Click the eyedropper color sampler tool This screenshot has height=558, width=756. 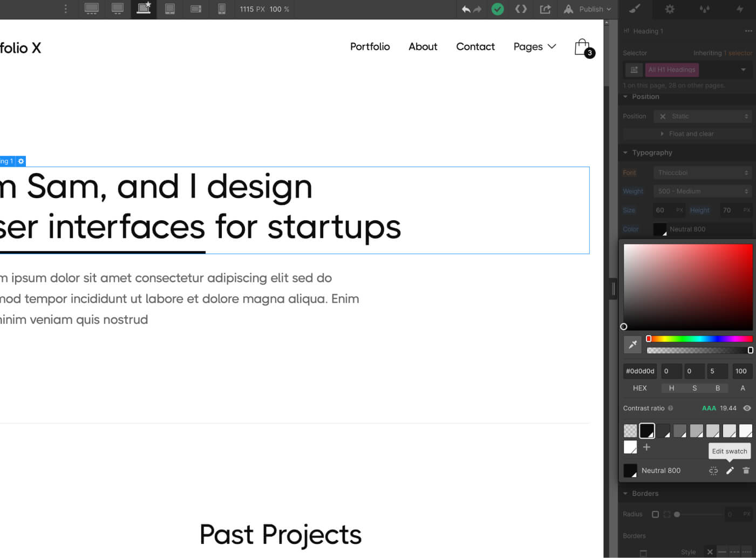[632, 344]
